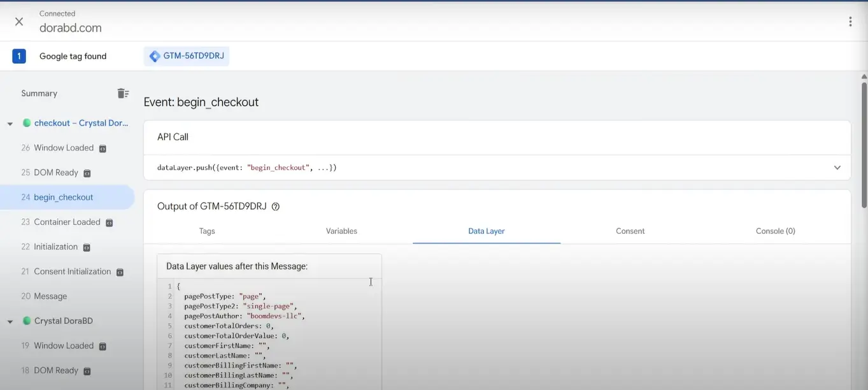
Task: Click the code icon beside Consent Initialization
Action: (120, 272)
